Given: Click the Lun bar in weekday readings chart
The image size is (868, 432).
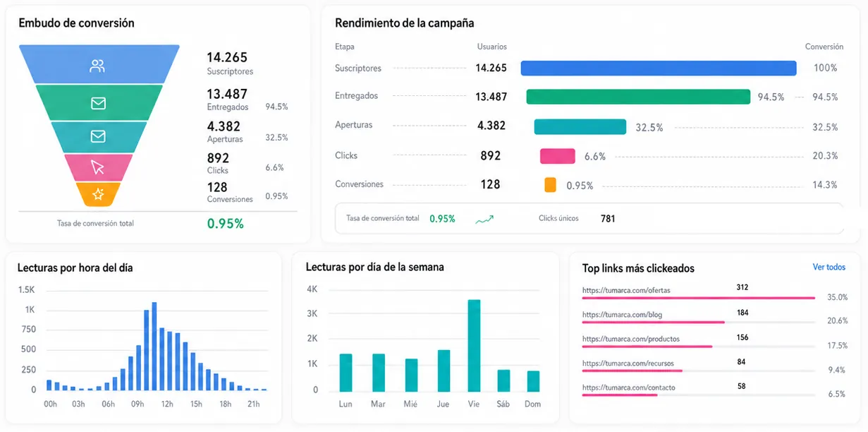Looking at the screenshot, I should [346, 373].
